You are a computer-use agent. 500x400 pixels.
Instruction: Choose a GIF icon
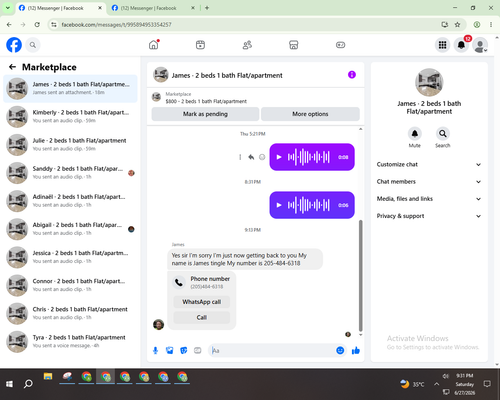pyautogui.click(x=198, y=350)
